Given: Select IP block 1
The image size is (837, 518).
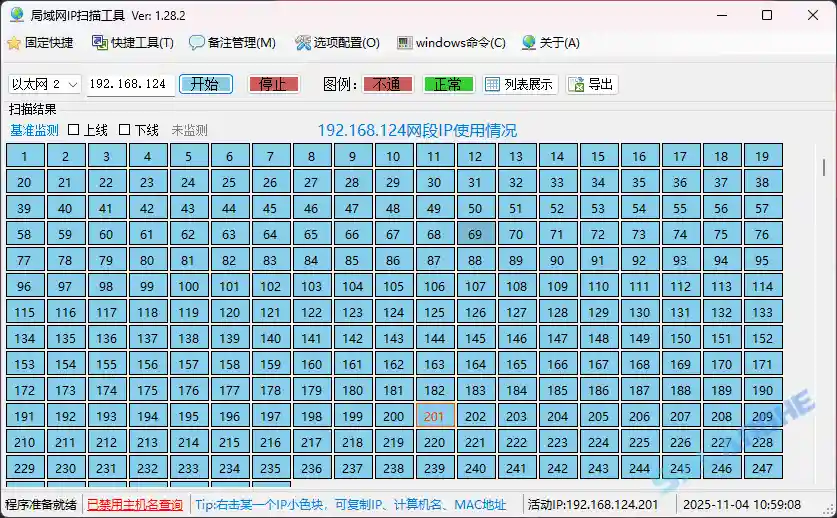Looking at the screenshot, I should tap(25, 156).
